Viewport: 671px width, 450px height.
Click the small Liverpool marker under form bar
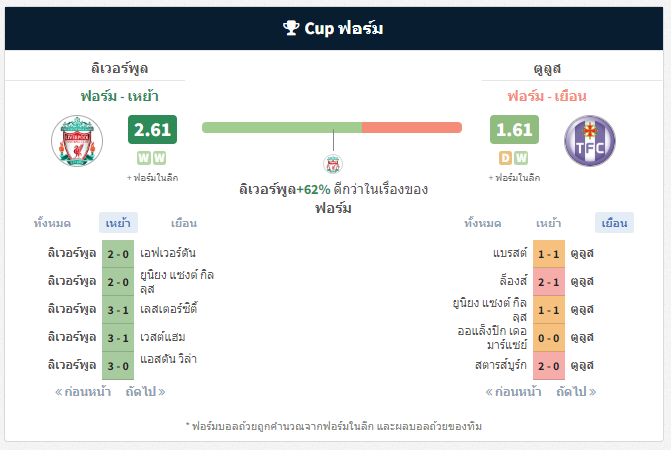(x=333, y=164)
